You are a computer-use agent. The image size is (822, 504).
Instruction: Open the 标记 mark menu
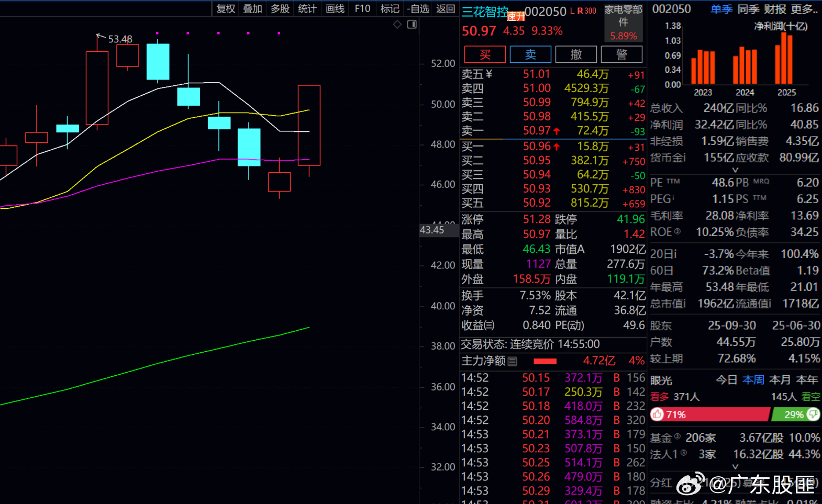[390, 9]
